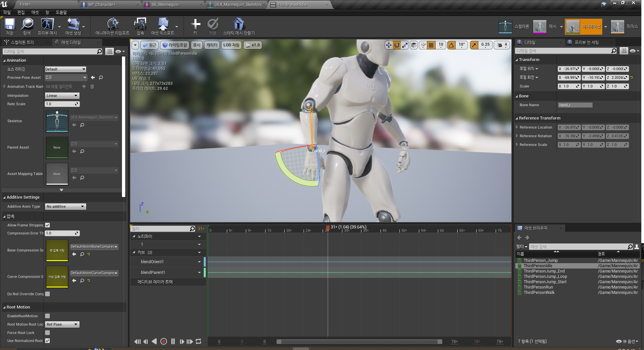The height and width of the screenshot is (350, 644).
Task: Click the 원근 perspective view button
Action: pos(150,45)
